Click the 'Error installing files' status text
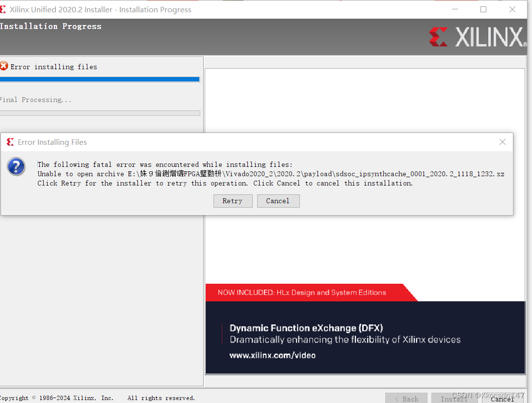 coord(53,67)
